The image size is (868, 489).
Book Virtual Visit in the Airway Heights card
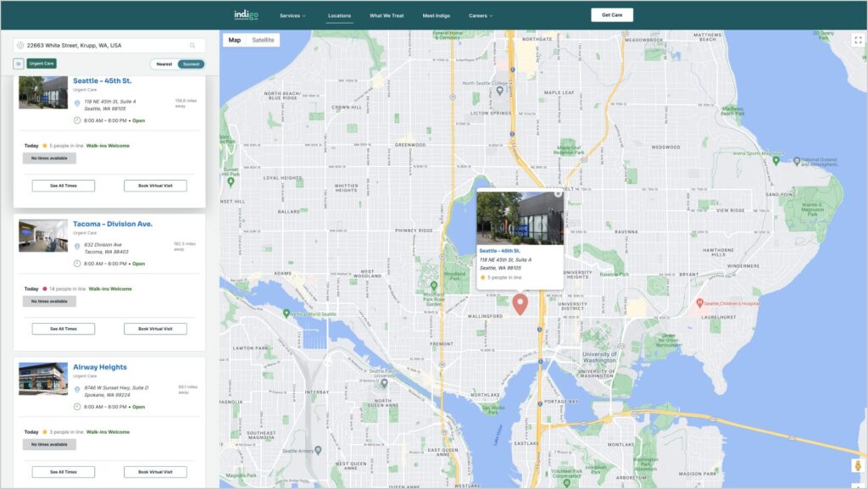(x=155, y=472)
